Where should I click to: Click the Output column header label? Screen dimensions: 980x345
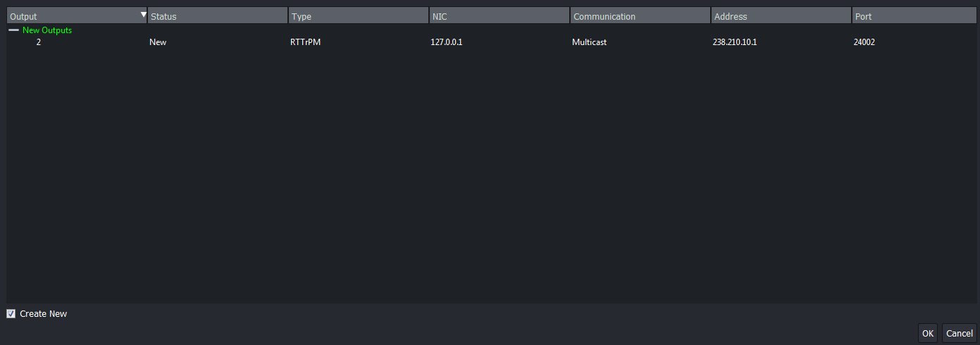(24, 15)
